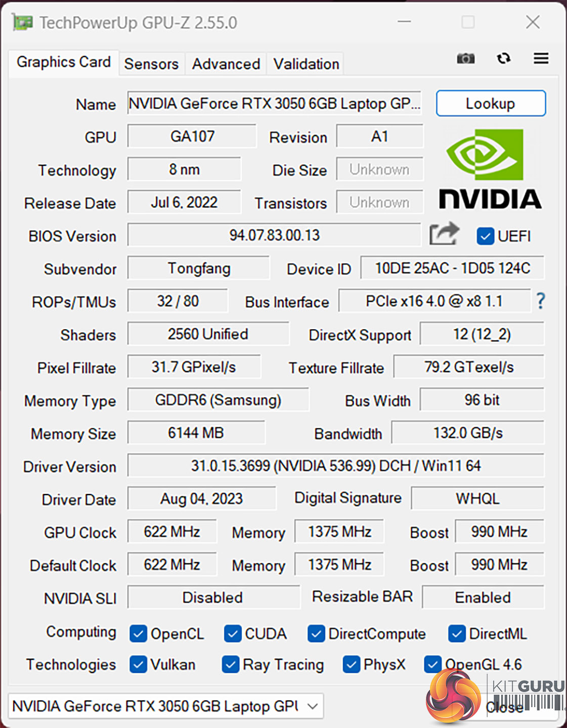Open the Validation tab
Screen dimensions: 567x728
[x=306, y=64]
